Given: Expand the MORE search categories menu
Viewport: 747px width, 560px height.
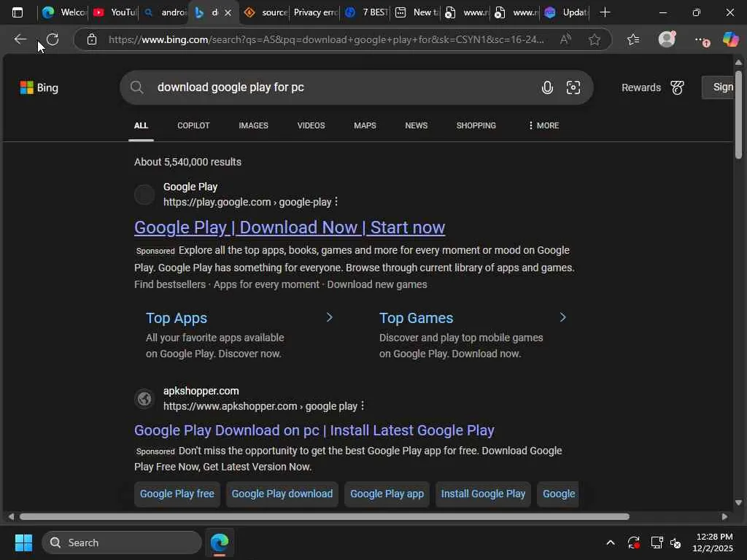Looking at the screenshot, I should click(x=543, y=125).
